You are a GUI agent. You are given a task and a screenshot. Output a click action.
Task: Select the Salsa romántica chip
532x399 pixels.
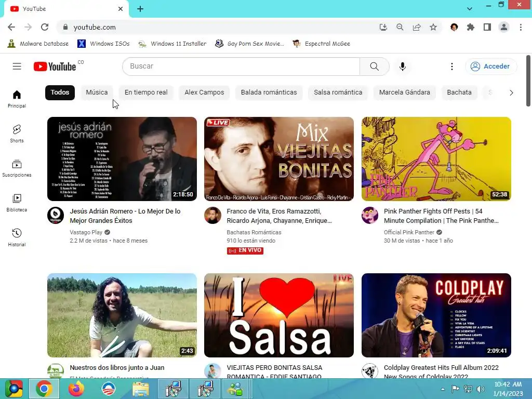point(338,92)
